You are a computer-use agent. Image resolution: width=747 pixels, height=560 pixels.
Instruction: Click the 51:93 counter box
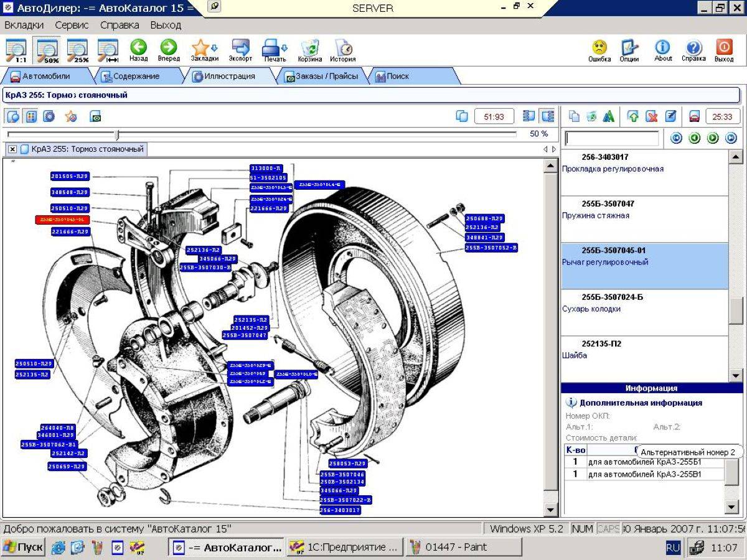coord(494,116)
